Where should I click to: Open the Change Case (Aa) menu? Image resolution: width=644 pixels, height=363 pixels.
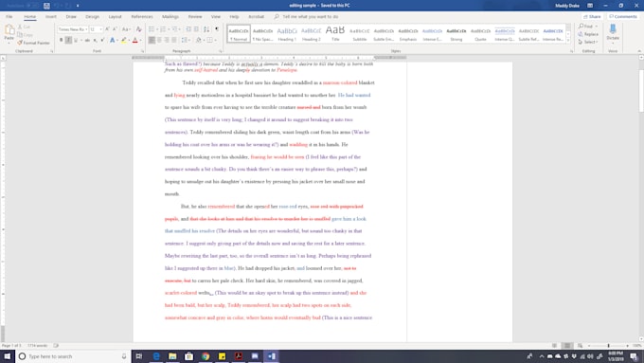[126, 29]
